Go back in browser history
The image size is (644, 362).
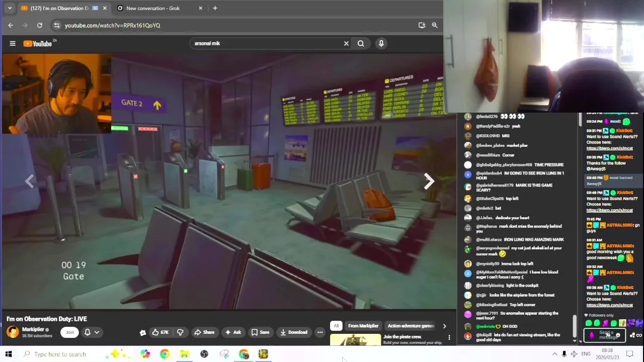click(x=11, y=25)
